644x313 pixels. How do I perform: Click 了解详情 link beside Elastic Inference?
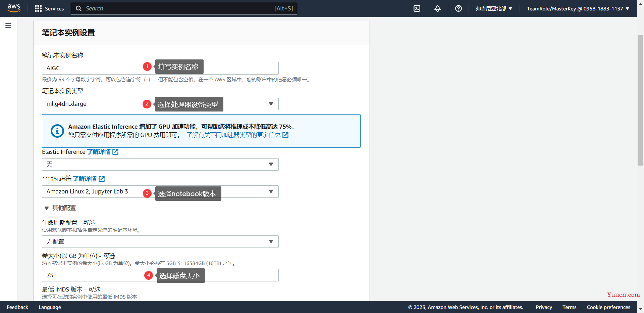coord(99,152)
